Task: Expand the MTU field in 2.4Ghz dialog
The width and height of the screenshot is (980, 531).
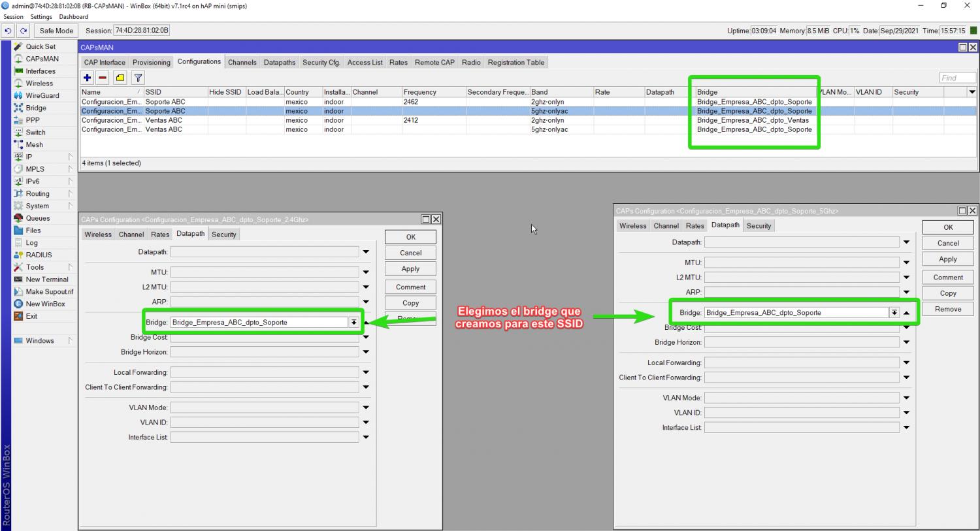Action: pos(366,272)
